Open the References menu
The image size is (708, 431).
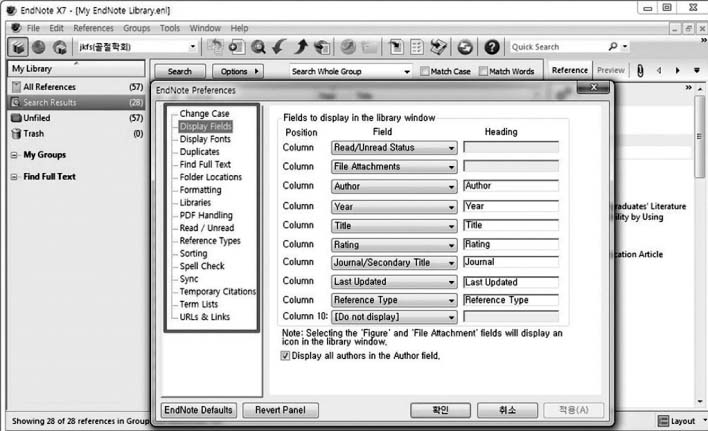[93, 28]
